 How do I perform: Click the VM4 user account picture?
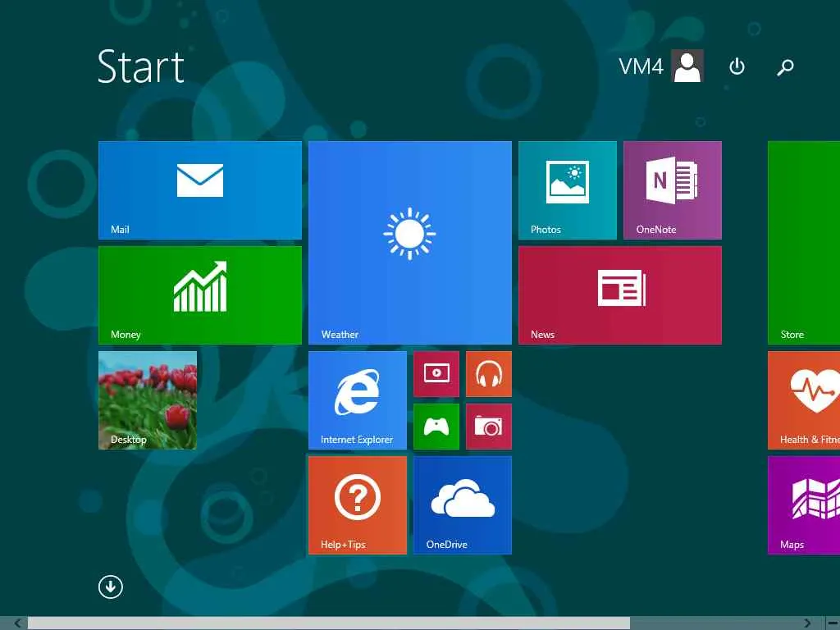(688, 66)
